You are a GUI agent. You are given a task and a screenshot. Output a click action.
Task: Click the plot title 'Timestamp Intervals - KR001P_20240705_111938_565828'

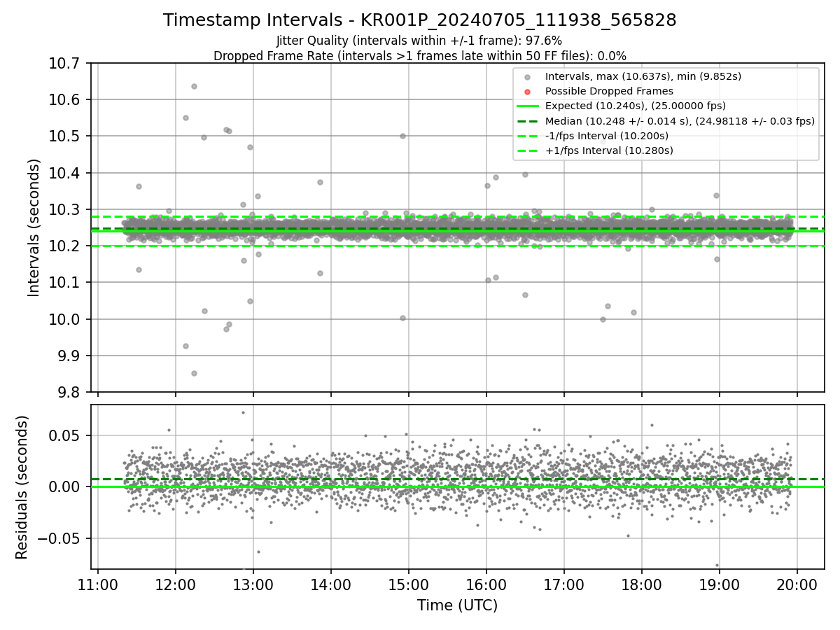click(420, 20)
